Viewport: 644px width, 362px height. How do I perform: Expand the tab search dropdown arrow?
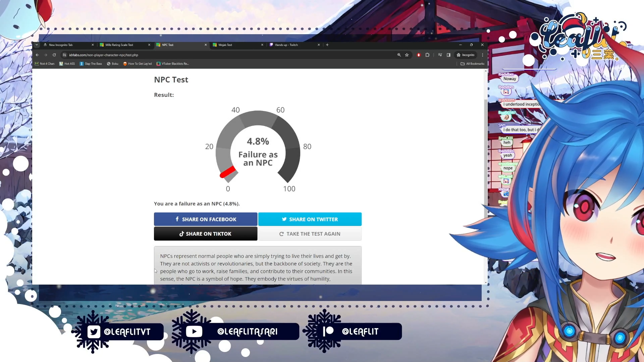pyautogui.click(x=37, y=45)
